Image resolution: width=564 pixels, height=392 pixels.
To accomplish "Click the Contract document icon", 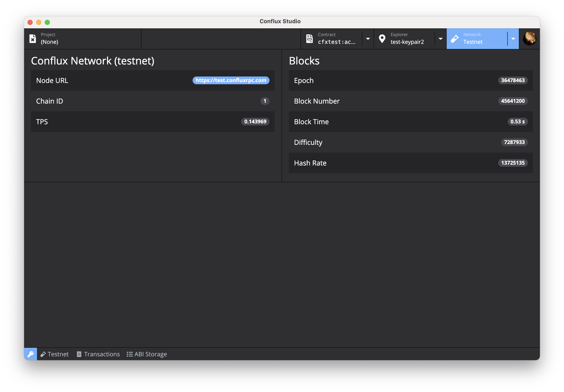I will [310, 38].
